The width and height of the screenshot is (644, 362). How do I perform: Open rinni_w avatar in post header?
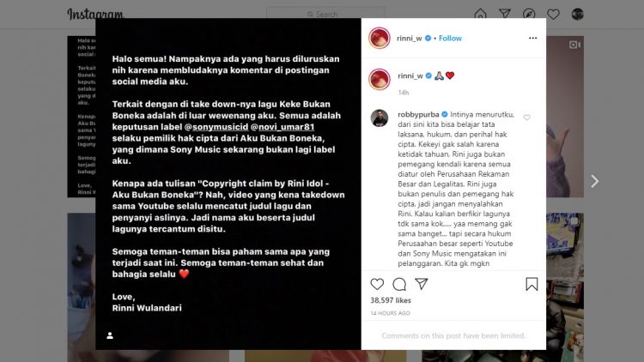pyautogui.click(x=379, y=38)
